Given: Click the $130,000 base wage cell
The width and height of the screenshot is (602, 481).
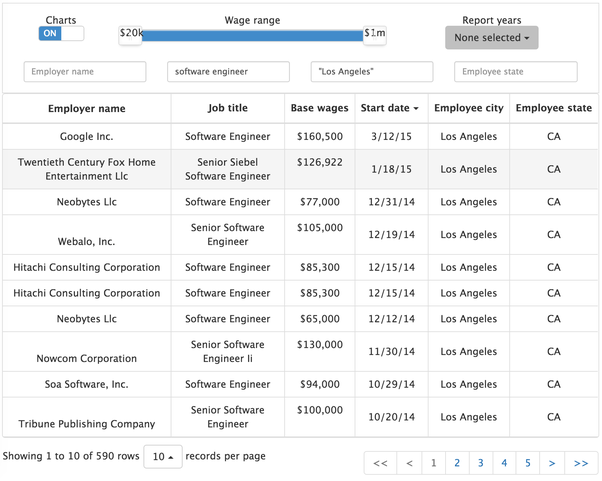Looking at the screenshot, I should (319, 352).
